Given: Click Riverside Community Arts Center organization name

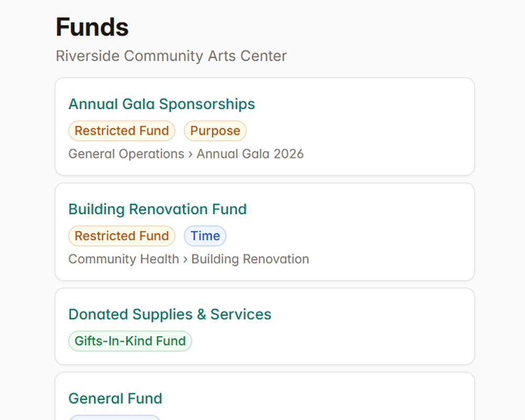Looking at the screenshot, I should (x=171, y=56).
